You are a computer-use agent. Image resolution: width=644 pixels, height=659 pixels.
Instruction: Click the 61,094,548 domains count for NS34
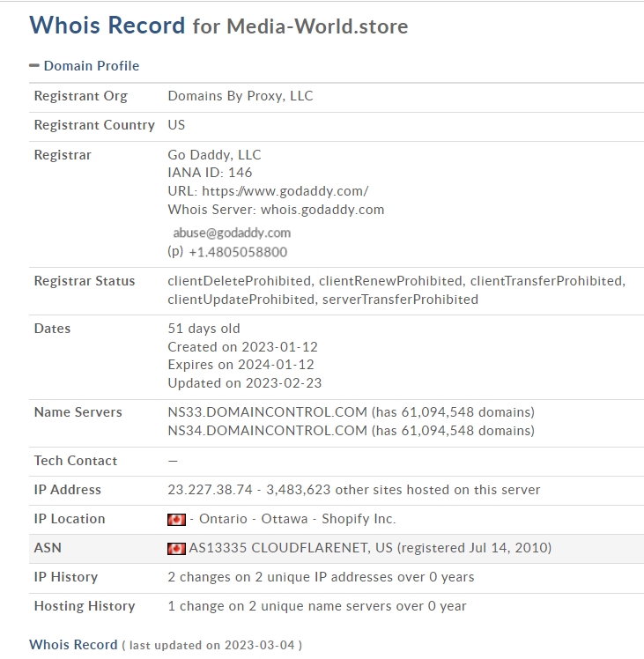click(453, 430)
